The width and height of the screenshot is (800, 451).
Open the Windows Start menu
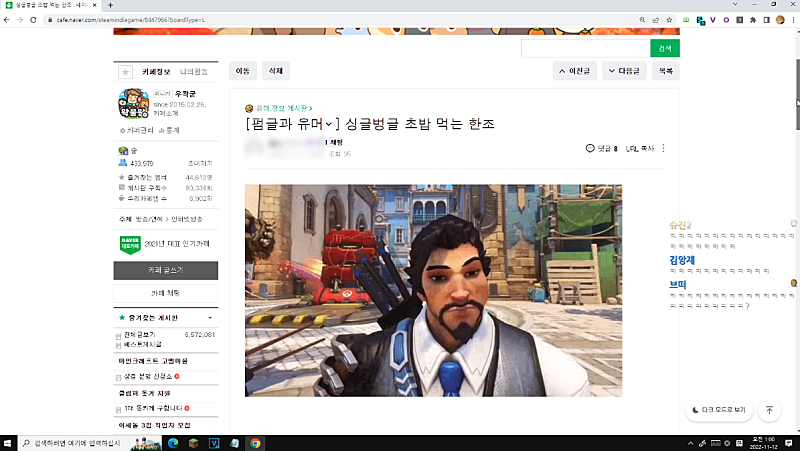pyautogui.click(x=7, y=443)
